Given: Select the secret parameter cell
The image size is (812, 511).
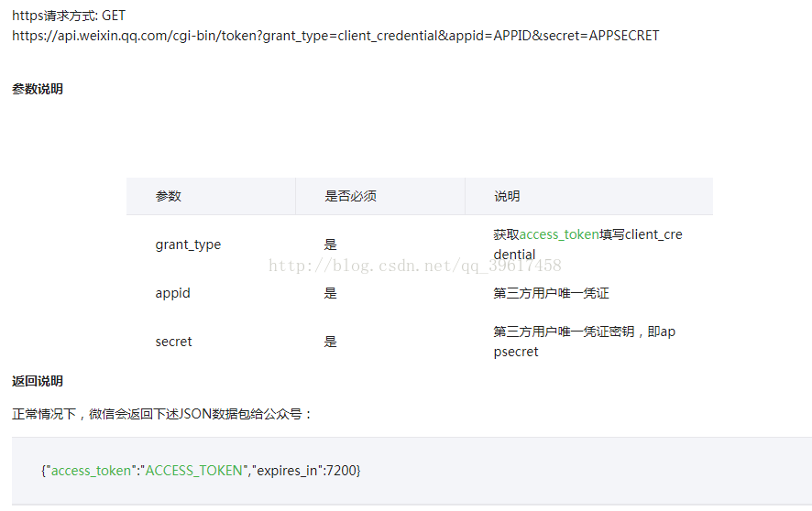Looking at the screenshot, I should coord(173,342).
